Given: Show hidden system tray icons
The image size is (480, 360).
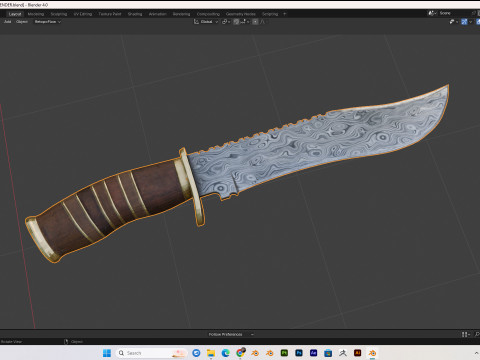Looking at the screenshot, I should [476, 353].
